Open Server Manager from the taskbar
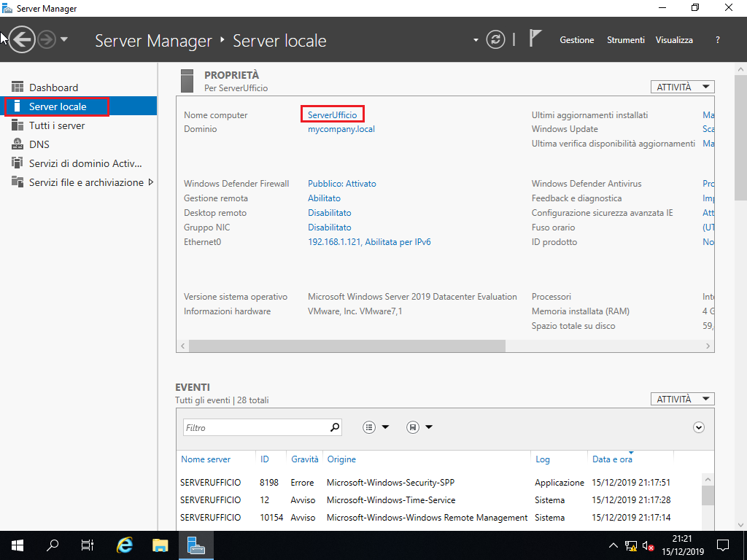747x560 pixels. click(196, 545)
